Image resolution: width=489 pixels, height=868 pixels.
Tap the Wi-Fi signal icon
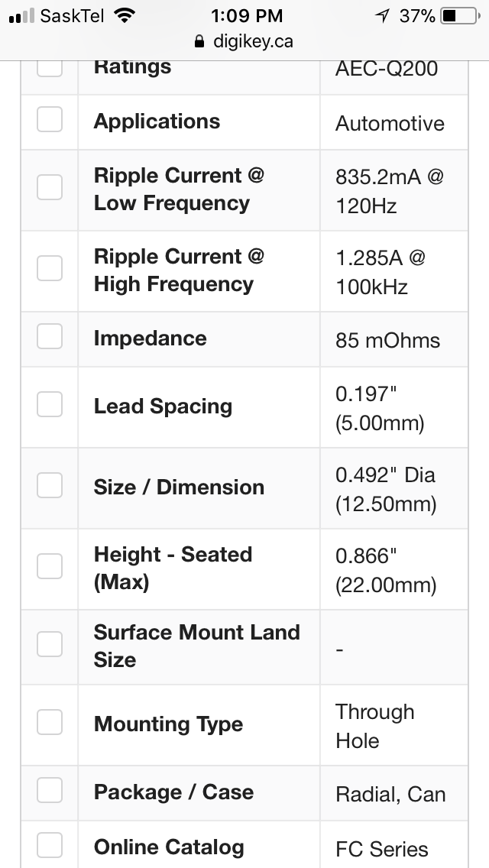(125, 15)
